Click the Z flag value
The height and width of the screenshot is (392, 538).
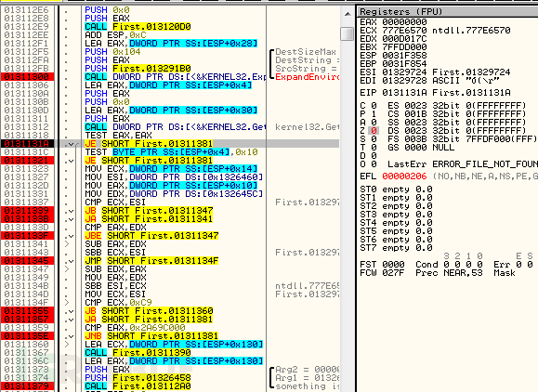point(374,131)
